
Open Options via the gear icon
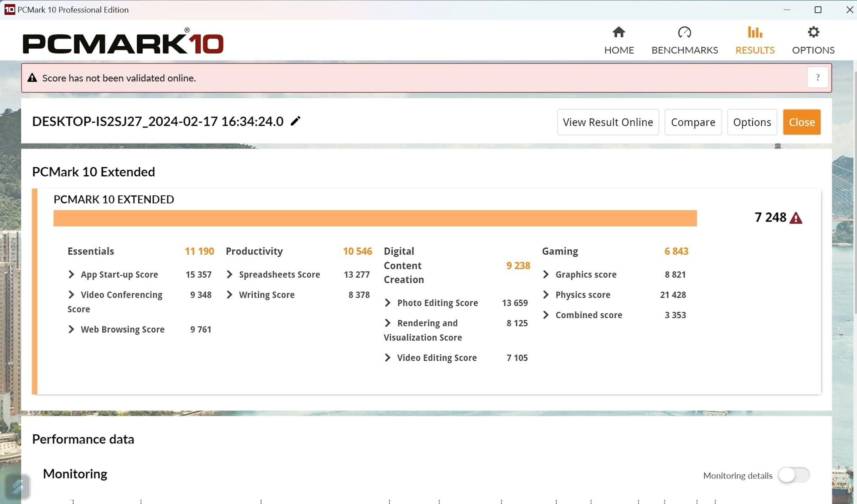[x=813, y=32]
